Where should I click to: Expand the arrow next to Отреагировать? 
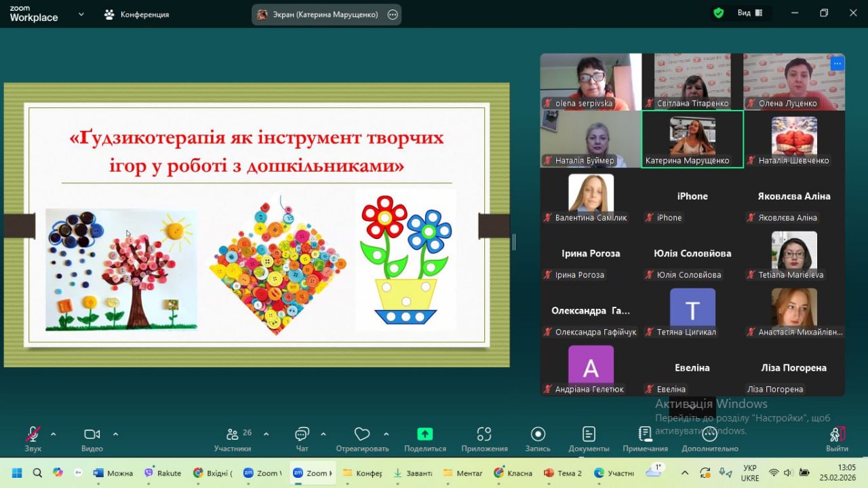[387, 434]
